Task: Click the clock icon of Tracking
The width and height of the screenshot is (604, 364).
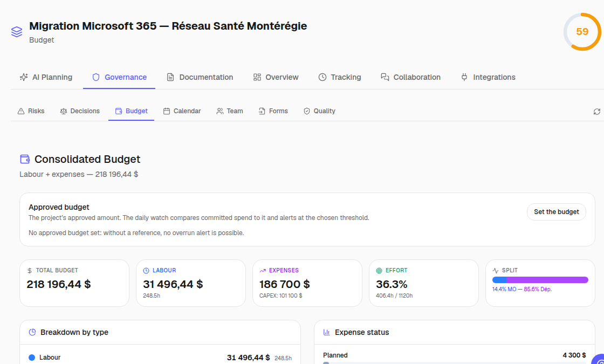Action: [x=322, y=77]
